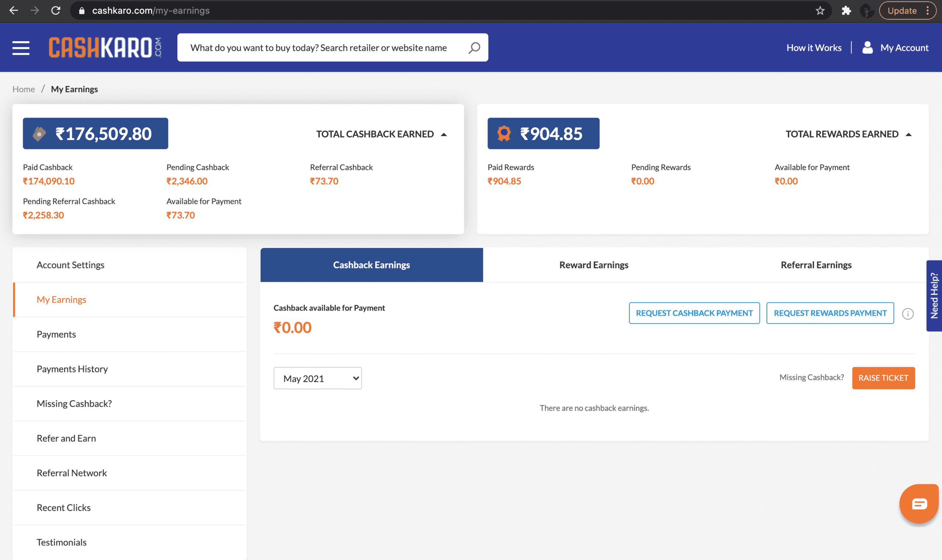This screenshot has height=560, width=942.
Task: Click Request Cashback Payment button
Action: (x=694, y=313)
